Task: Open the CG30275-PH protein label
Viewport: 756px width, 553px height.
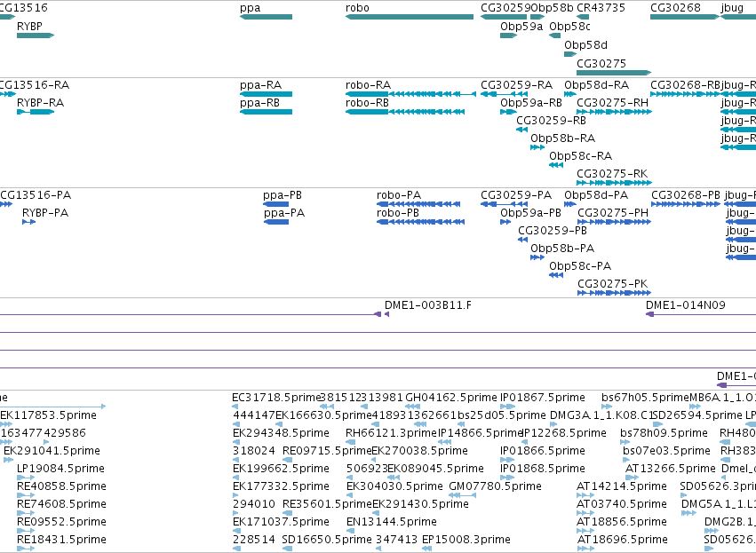Action: tap(613, 213)
